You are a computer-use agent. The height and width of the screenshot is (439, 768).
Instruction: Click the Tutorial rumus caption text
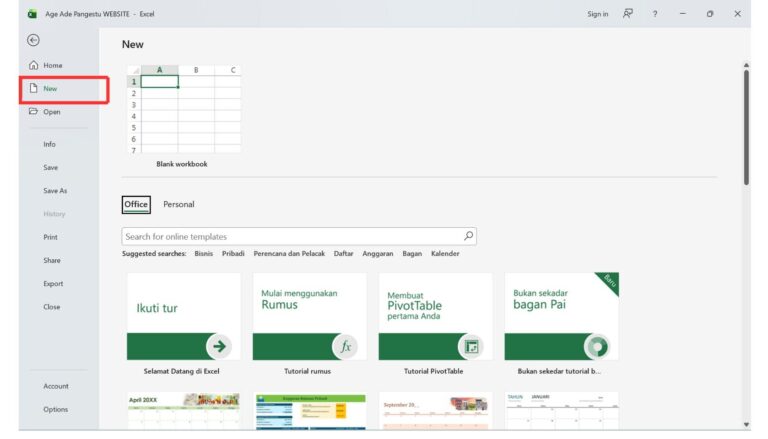click(308, 371)
